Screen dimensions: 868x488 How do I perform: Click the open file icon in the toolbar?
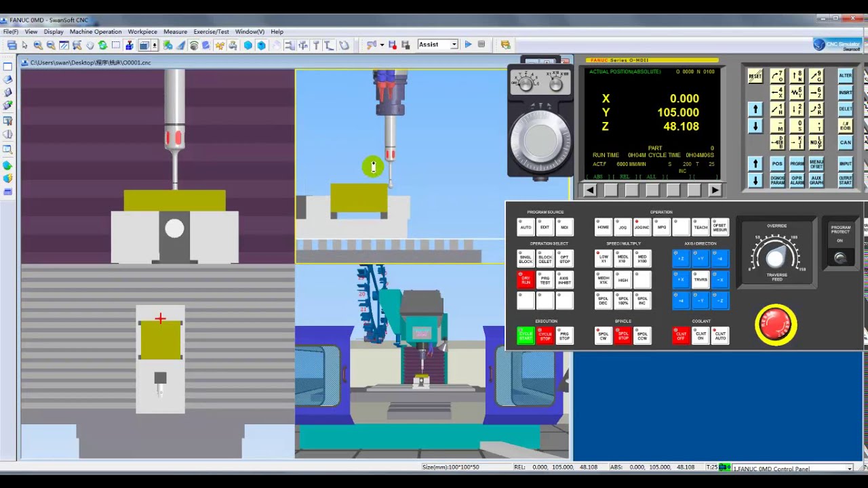pos(12,45)
